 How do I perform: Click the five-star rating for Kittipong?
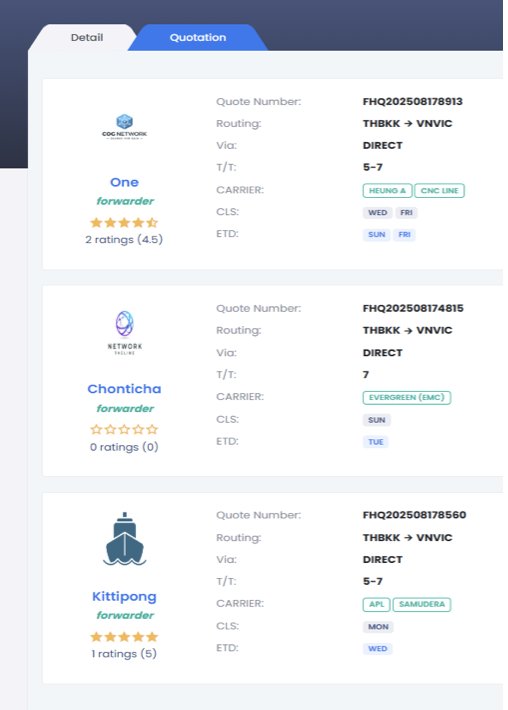coord(124,637)
